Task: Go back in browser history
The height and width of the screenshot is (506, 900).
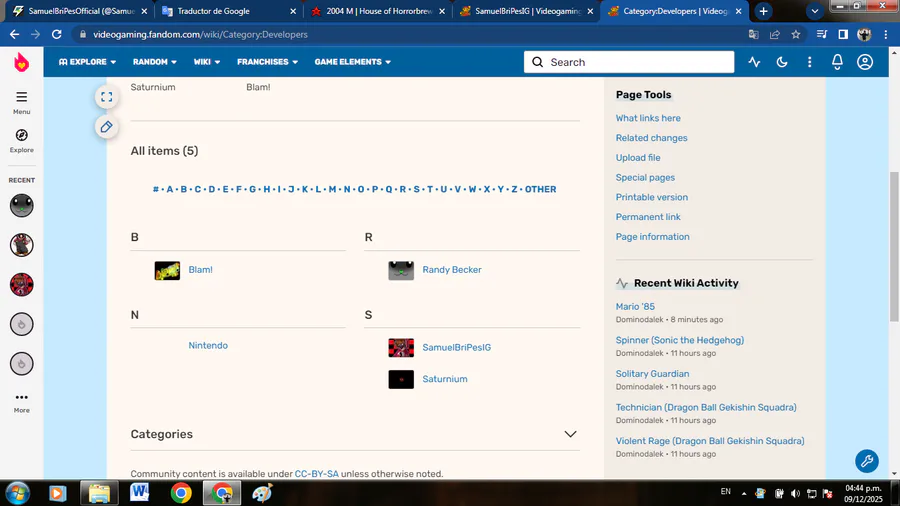Action: pyautogui.click(x=14, y=34)
